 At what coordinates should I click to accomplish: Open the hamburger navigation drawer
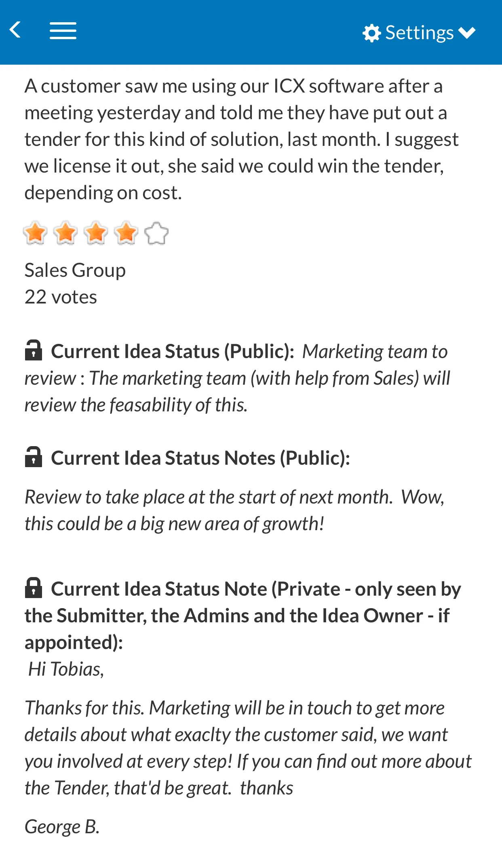[x=63, y=31]
